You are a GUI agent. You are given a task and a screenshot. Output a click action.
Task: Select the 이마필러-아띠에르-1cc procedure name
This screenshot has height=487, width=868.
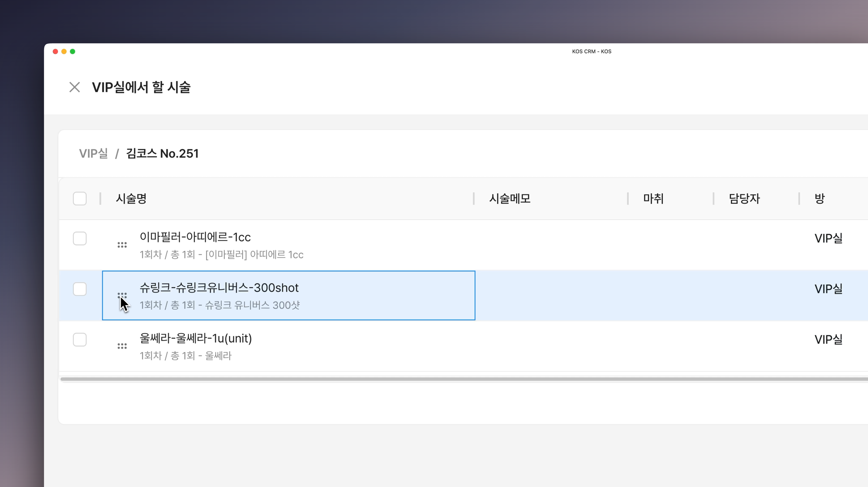click(x=195, y=237)
